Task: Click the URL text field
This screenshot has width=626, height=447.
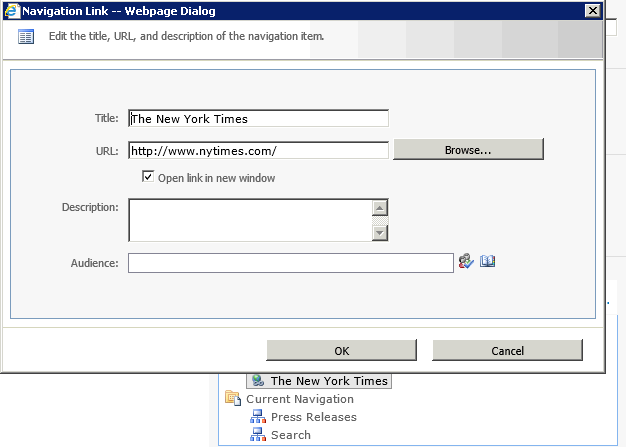Action: (x=258, y=150)
